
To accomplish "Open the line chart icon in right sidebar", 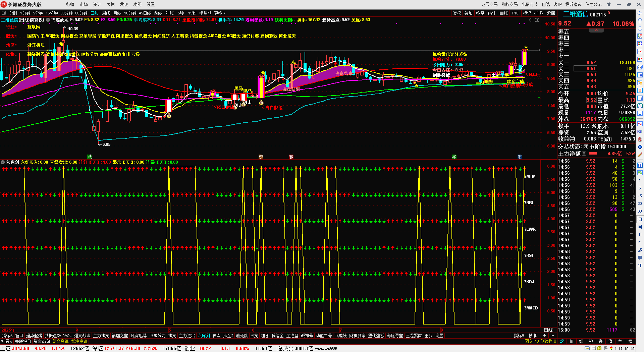I will [640, 51].
